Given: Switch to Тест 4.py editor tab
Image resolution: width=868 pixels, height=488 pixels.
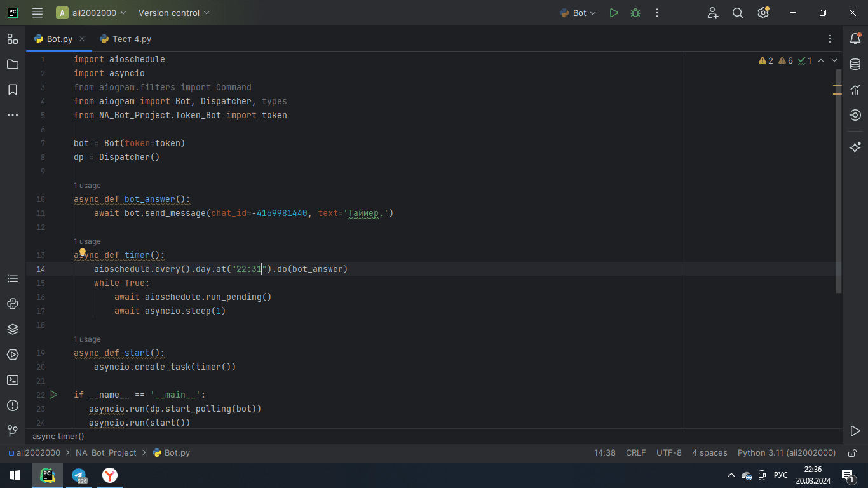Looking at the screenshot, I should (x=126, y=39).
